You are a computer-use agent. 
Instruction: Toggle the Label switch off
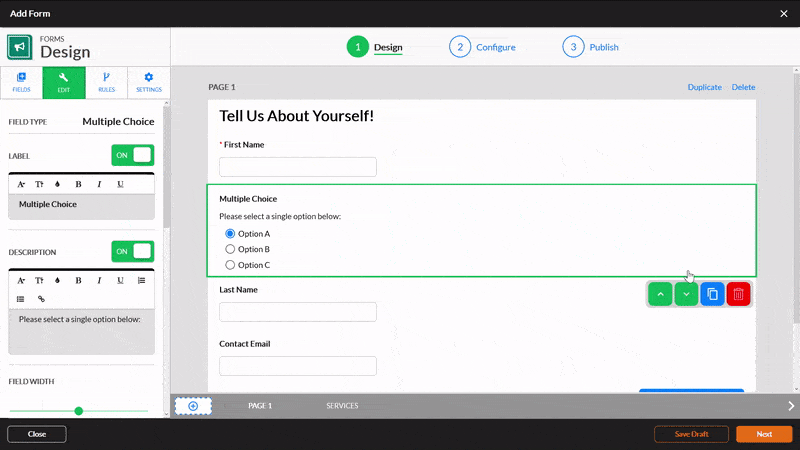(133, 155)
